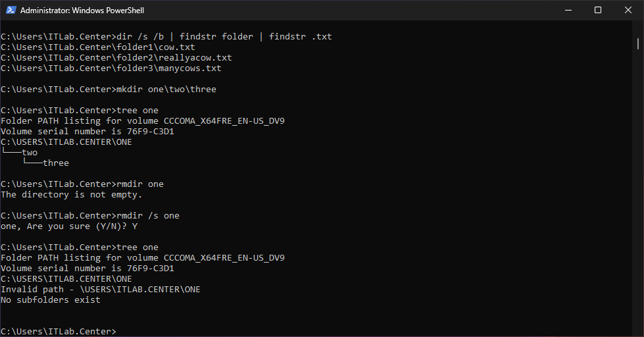
Task: Click "The directory is not empty." message
Action: (71, 195)
